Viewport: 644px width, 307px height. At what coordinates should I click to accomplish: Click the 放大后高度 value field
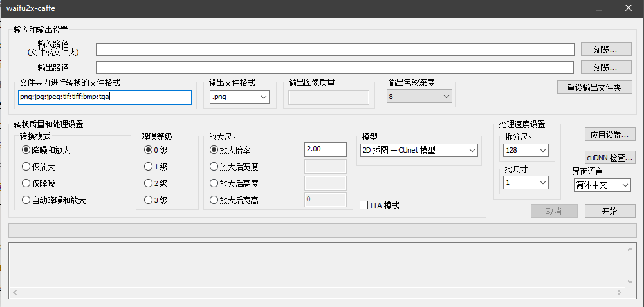(326, 183)
